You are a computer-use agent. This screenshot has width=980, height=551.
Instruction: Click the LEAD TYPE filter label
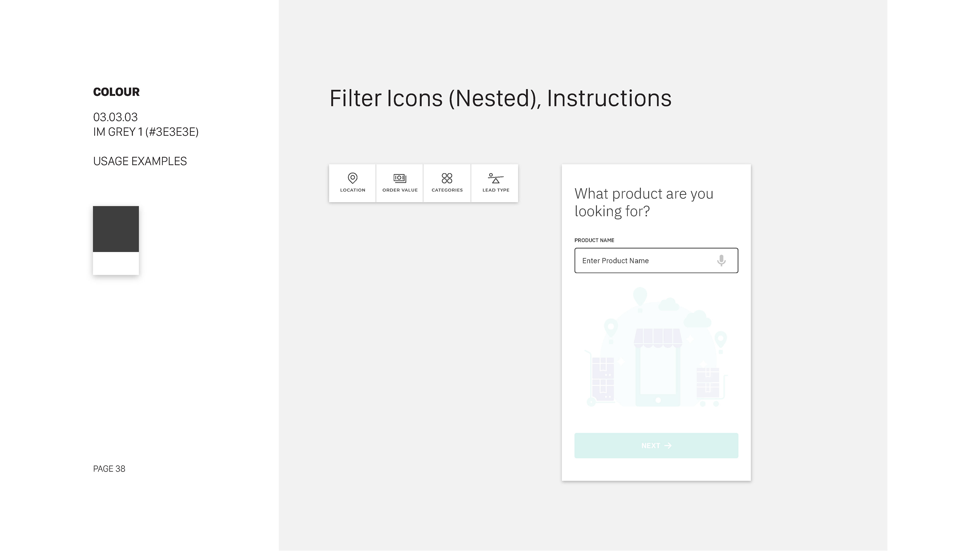(496, 190)
